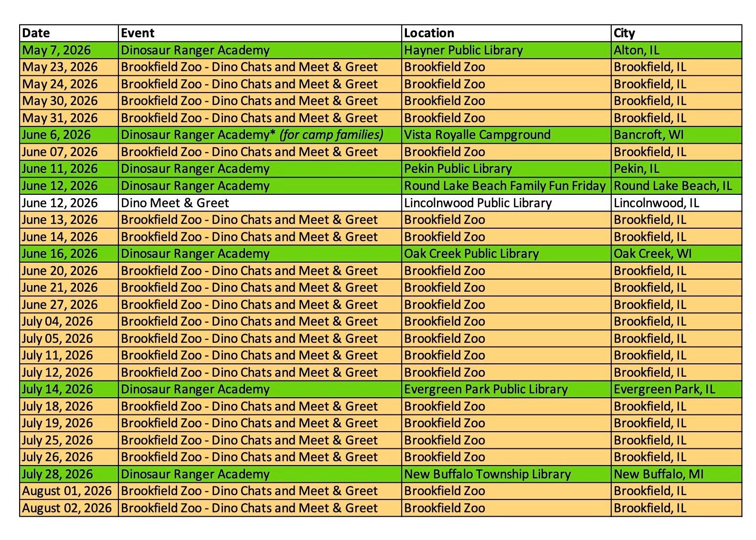
Task: Select the June 27, 2026 date cell
Action: pos(69,305)
